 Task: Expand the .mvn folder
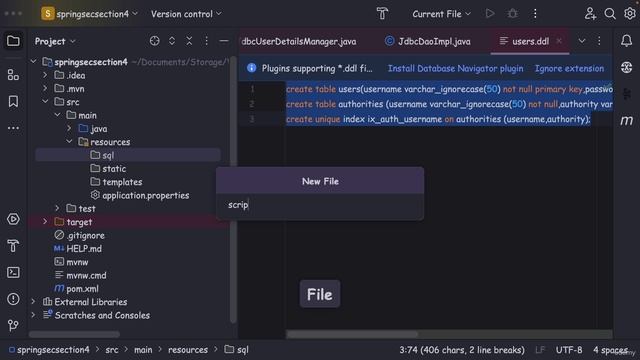(x=45, y=89)
